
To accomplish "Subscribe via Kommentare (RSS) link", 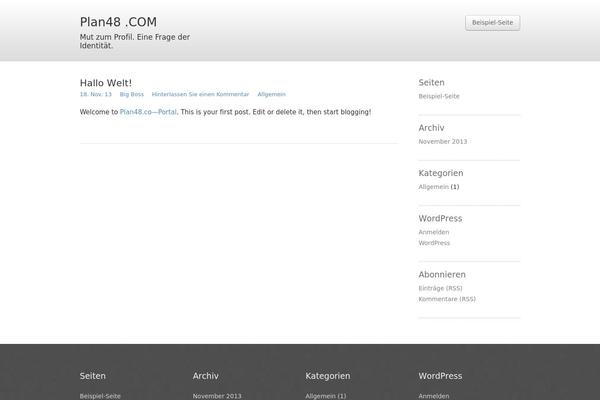I will click(447, 299).
